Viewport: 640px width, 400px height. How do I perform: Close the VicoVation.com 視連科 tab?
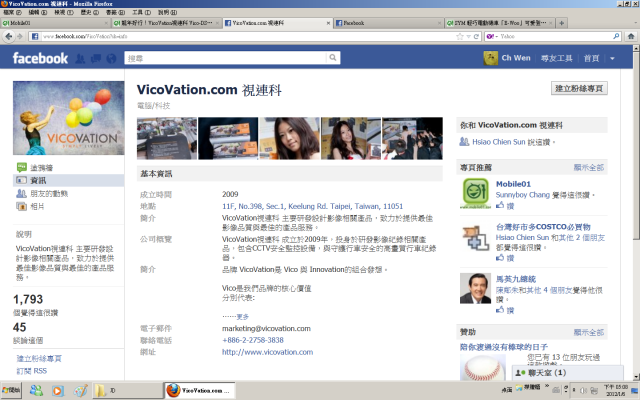(328, 23)
